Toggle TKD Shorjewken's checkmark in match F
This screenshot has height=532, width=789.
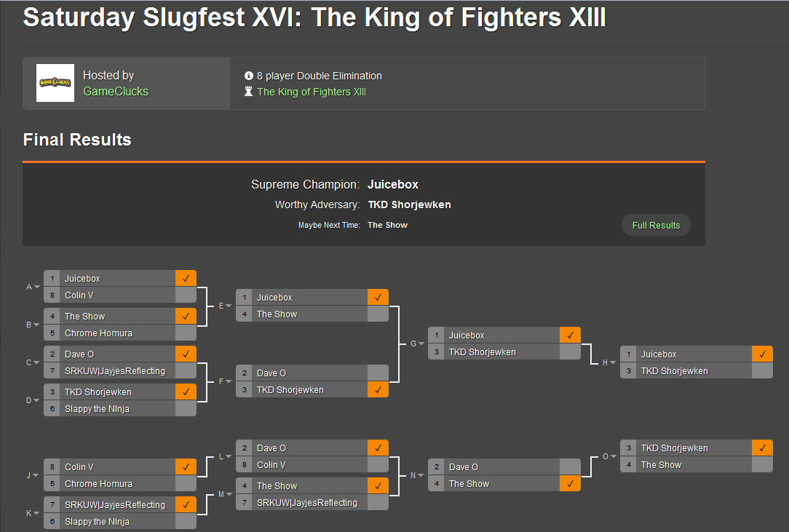coord(378,389)
